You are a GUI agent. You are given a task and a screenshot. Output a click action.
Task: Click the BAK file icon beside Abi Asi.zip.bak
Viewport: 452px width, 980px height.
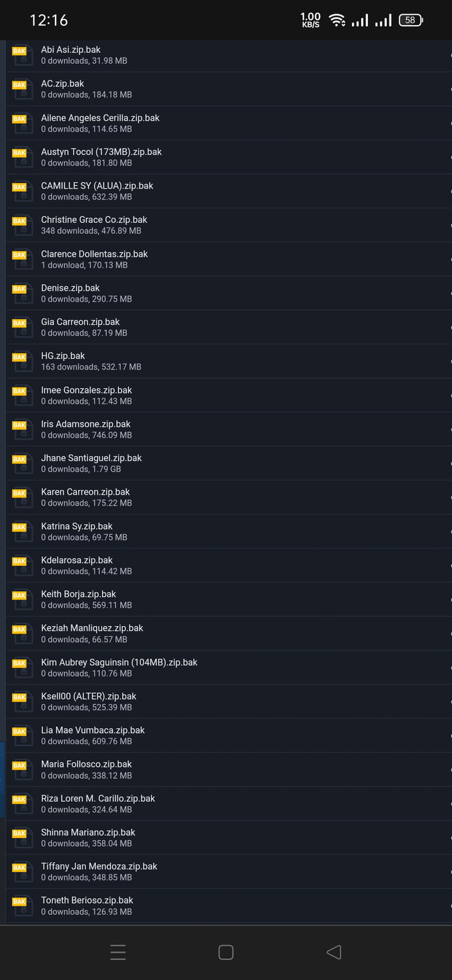click(x=22, y=55)
